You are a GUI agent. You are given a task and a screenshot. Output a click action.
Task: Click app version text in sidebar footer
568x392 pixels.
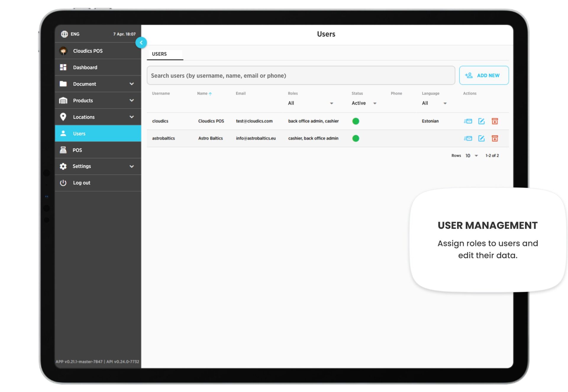pos(97,362)
